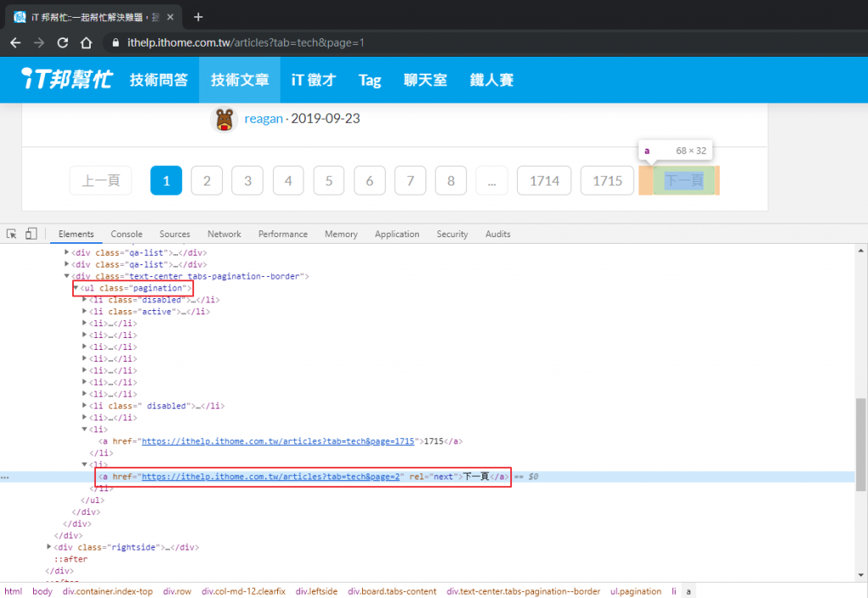Reload the page with the refresh icon
The width and height of the screenshot is (868, 598).
point(63,42)
